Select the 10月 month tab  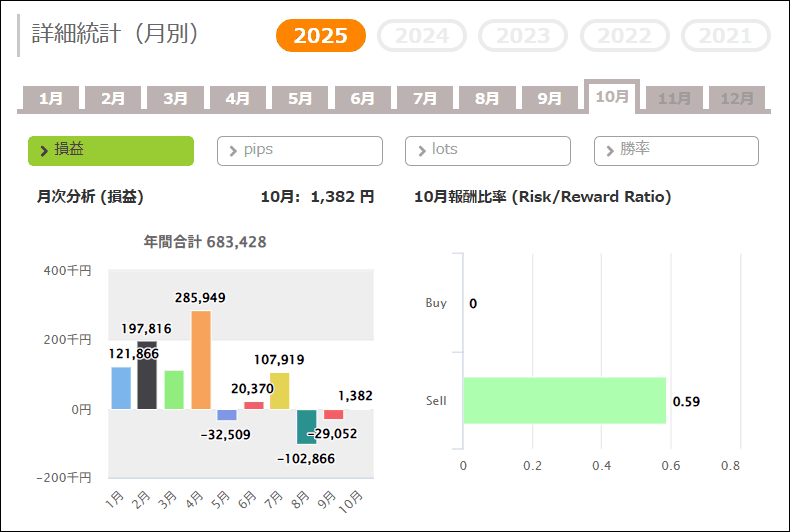click(x=612, y=96)
